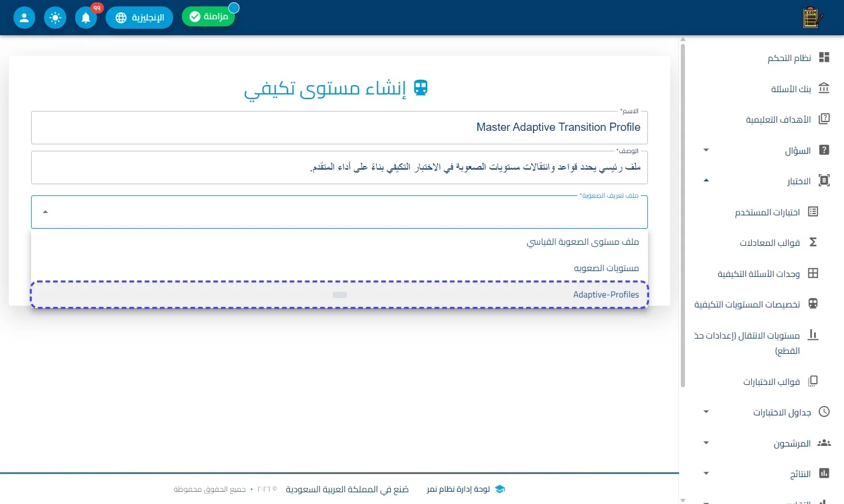Image resolution: width=844 pixels, height=504 pixels.
Task: Select مستويات الصعوبه option
Action: point(339,268)
